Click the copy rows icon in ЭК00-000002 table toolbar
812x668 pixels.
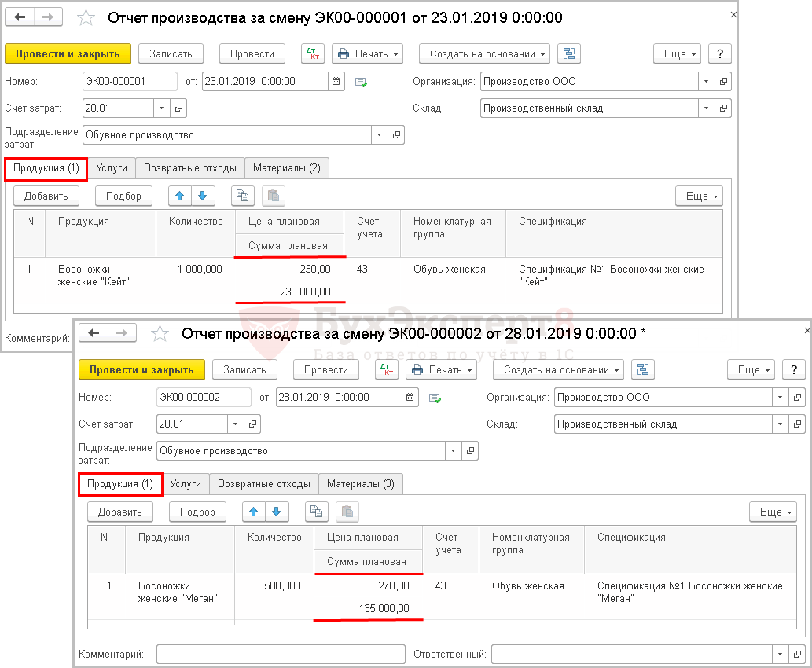317,512
